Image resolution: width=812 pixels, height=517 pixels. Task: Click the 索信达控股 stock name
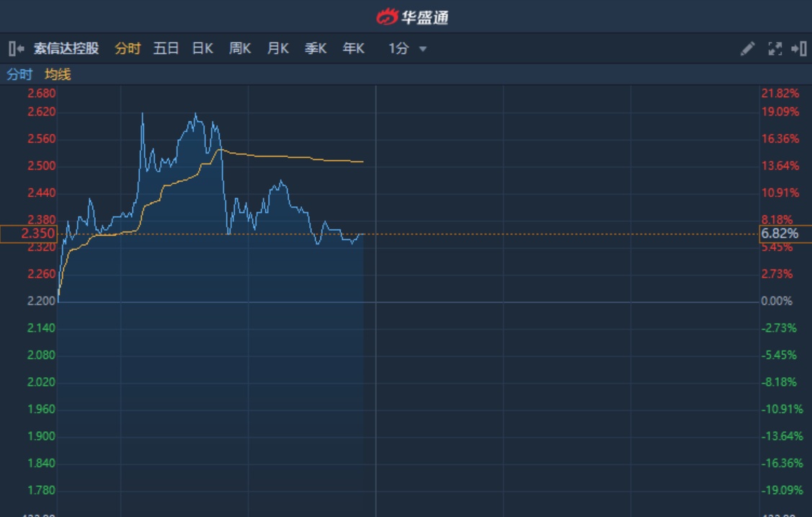point(66,49)
